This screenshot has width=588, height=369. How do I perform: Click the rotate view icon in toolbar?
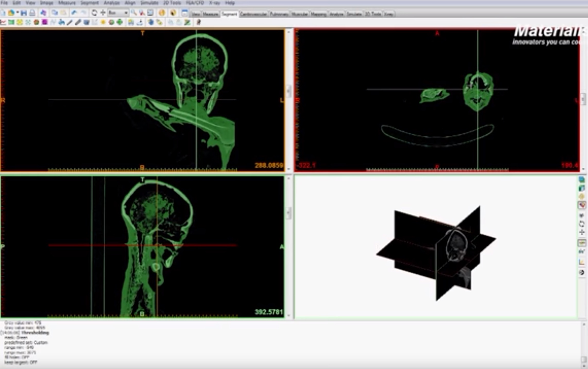point(94,12)
